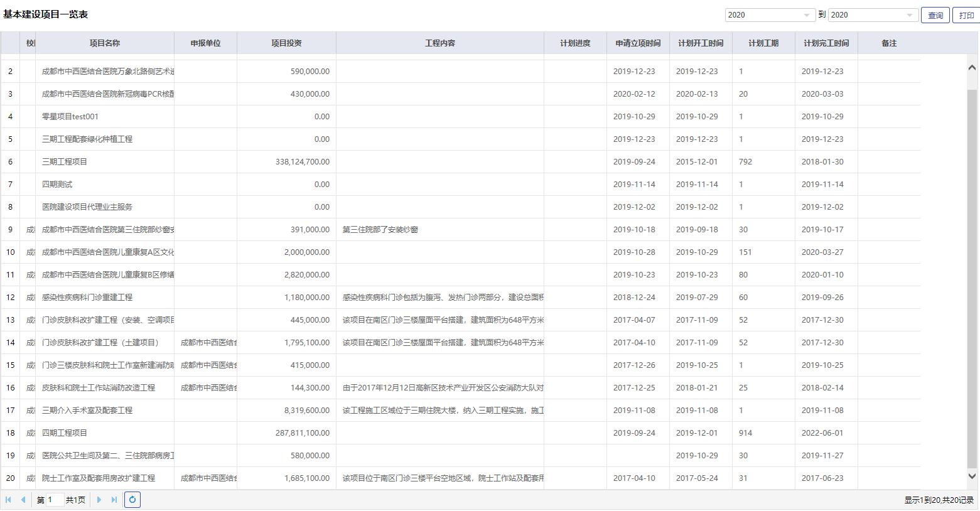Click the page number input field
Screen dimensions: 980x511
54,500
